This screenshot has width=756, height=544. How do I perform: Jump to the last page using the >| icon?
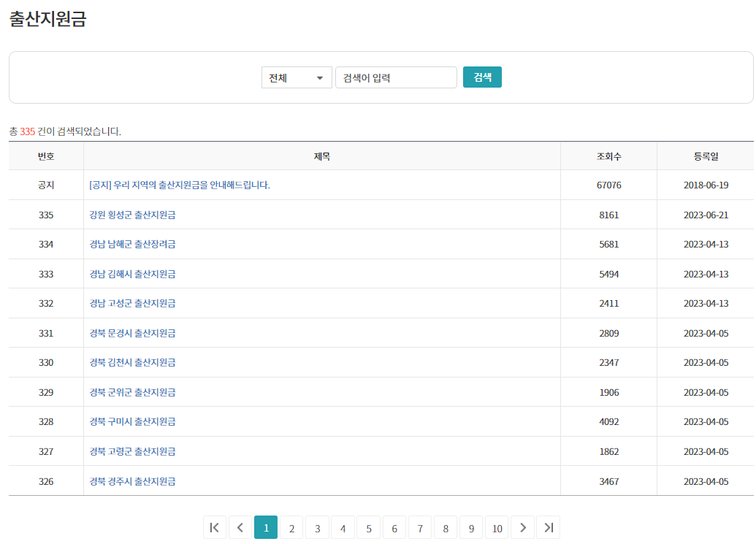(548, 526)
